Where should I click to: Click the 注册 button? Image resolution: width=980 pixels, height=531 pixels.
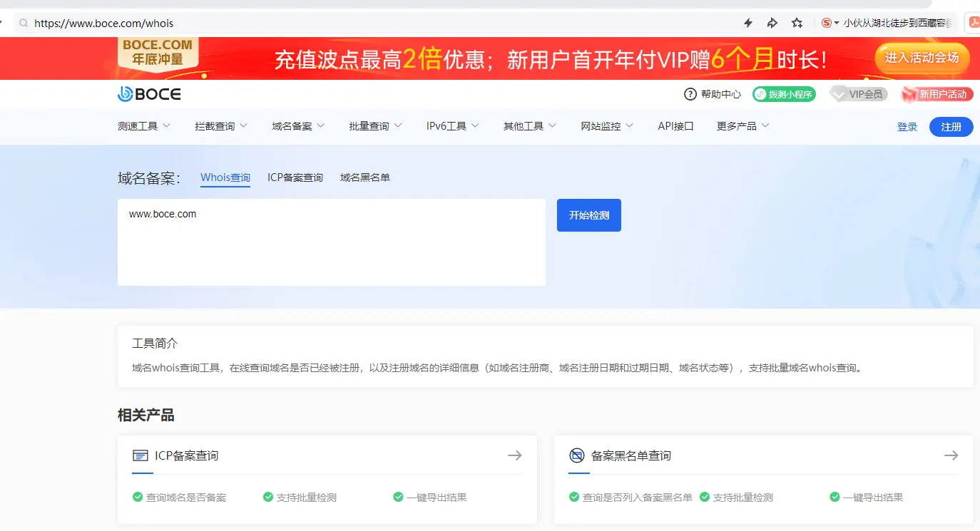tap(951, 127)
